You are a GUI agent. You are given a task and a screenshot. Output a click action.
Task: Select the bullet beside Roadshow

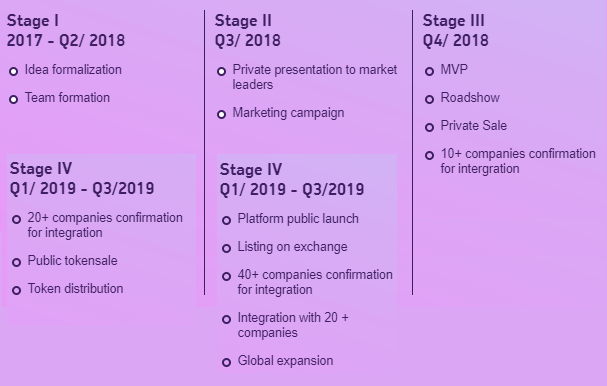tap(429, 100)
